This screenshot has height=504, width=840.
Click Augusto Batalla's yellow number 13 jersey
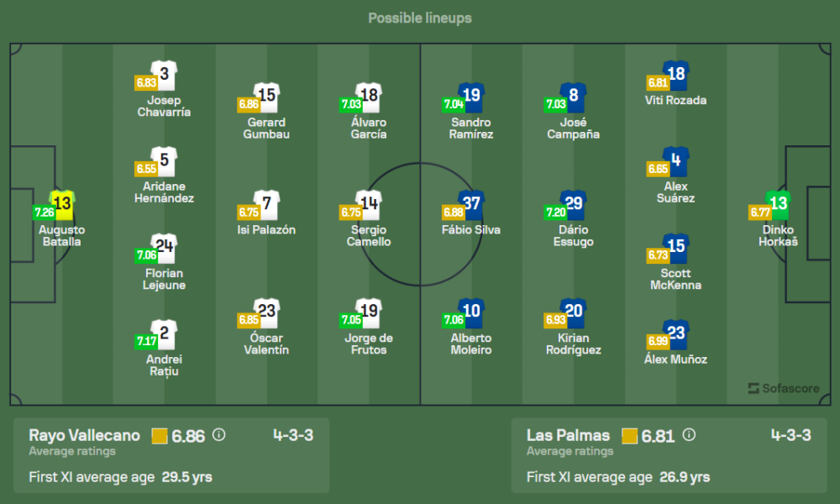[x=63, y=203]
